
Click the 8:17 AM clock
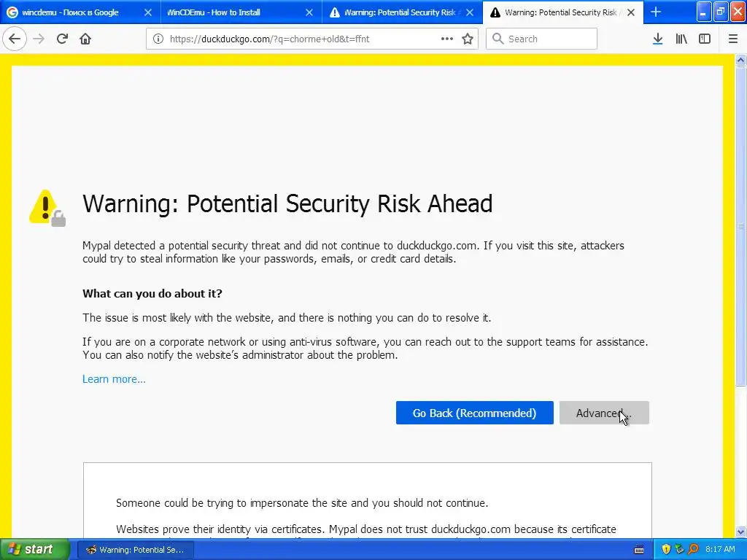pyautogui.click(x=720, y=549)
